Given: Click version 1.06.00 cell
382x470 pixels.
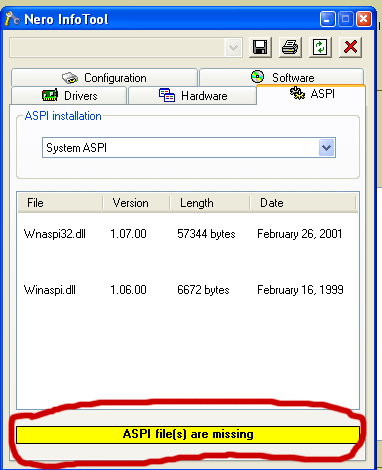Looking at the screenshot, I should click(128, 290).
